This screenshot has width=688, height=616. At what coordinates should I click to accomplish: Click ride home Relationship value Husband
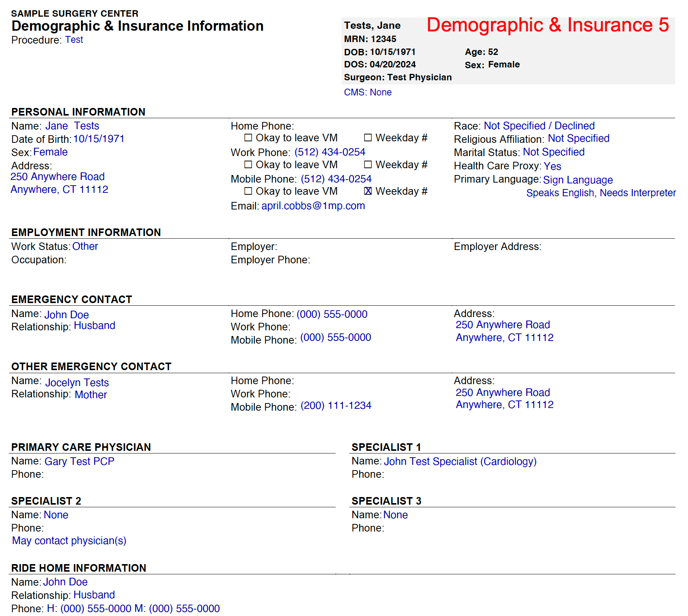click(x=94, y=595)
